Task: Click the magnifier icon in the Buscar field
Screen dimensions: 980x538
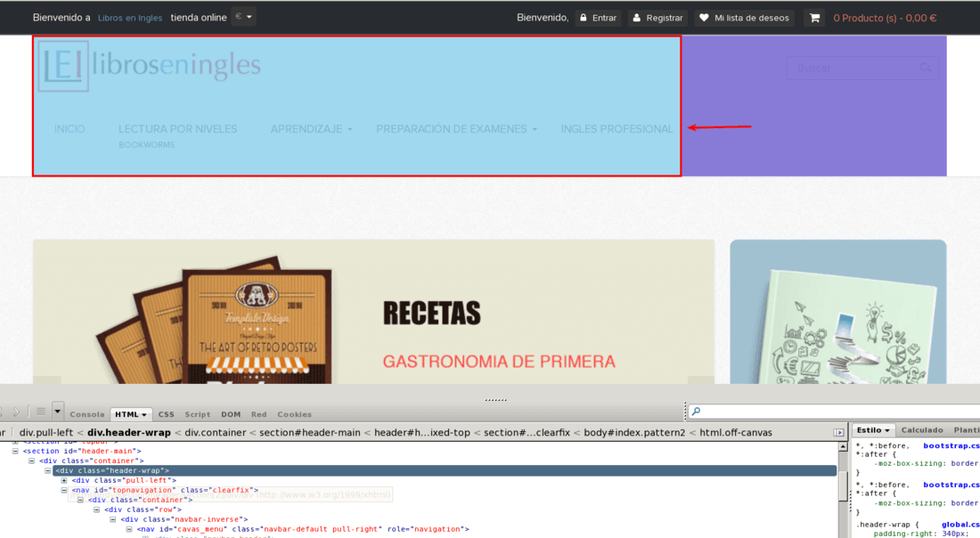Action: (926, 68)
